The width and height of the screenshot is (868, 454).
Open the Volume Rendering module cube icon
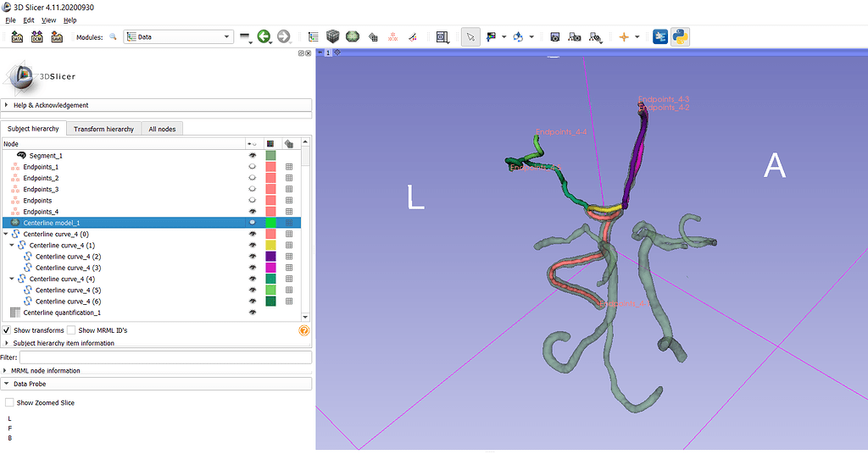click(x=333, y=37)
